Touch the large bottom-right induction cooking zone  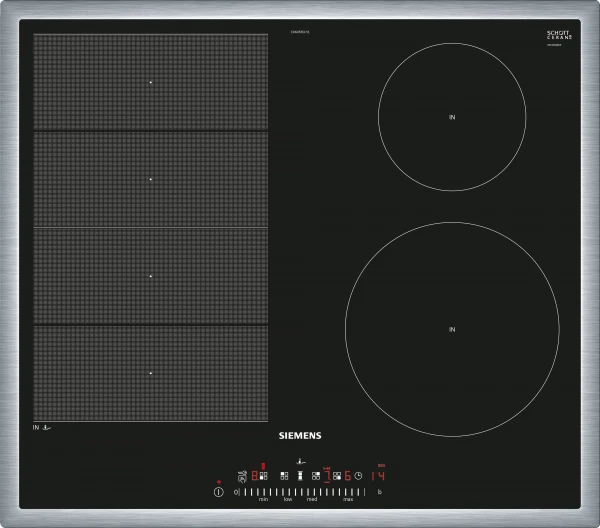451,329
